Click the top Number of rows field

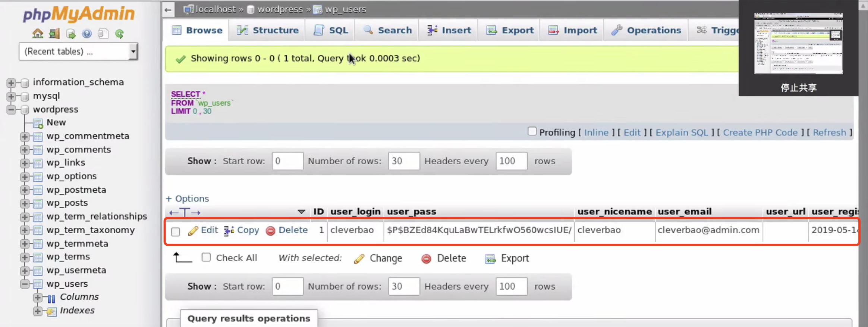[404, 161]
